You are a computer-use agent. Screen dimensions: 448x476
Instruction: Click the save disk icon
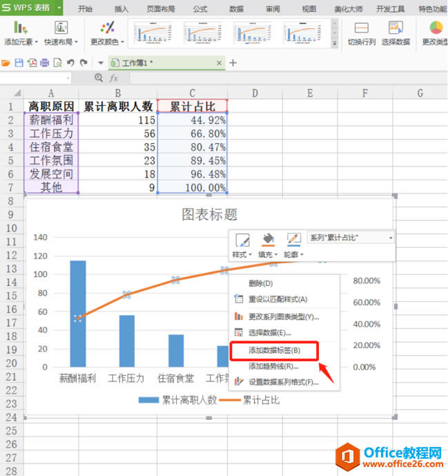(x=19, y=63)
